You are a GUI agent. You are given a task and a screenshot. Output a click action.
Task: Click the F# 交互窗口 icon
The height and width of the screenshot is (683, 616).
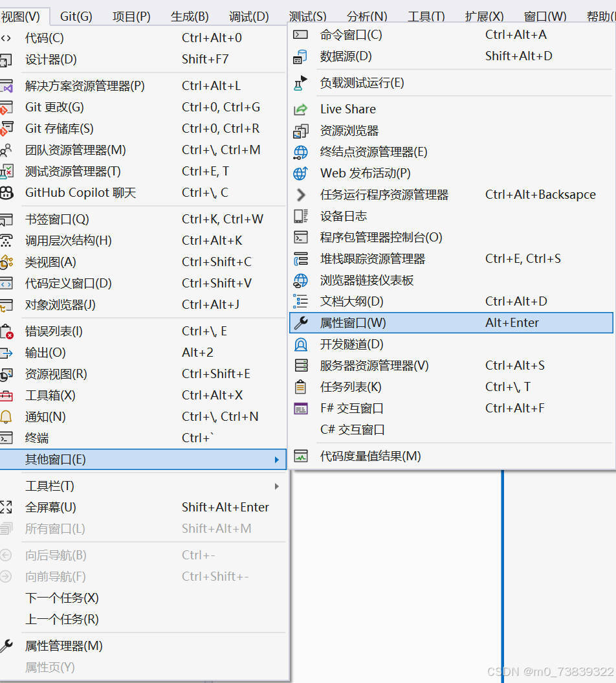pyautogui.click(x=301, y=408)
